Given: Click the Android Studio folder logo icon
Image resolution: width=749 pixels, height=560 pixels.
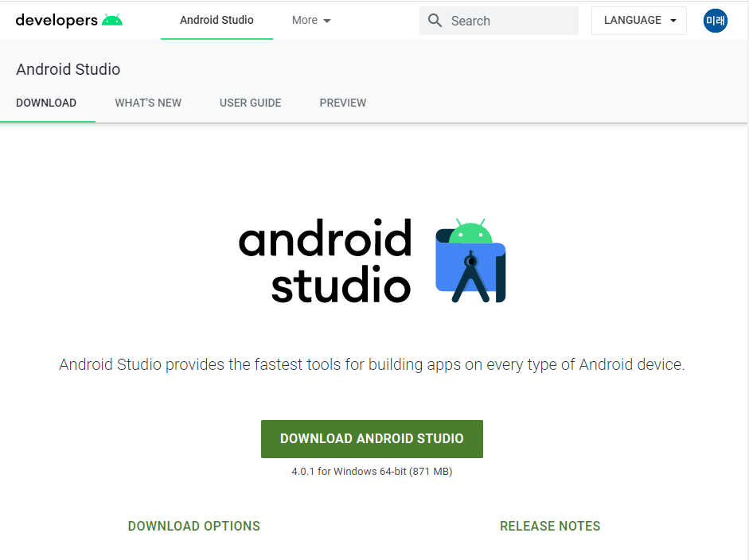Looking at the screenshot, I should click(470, 261).
